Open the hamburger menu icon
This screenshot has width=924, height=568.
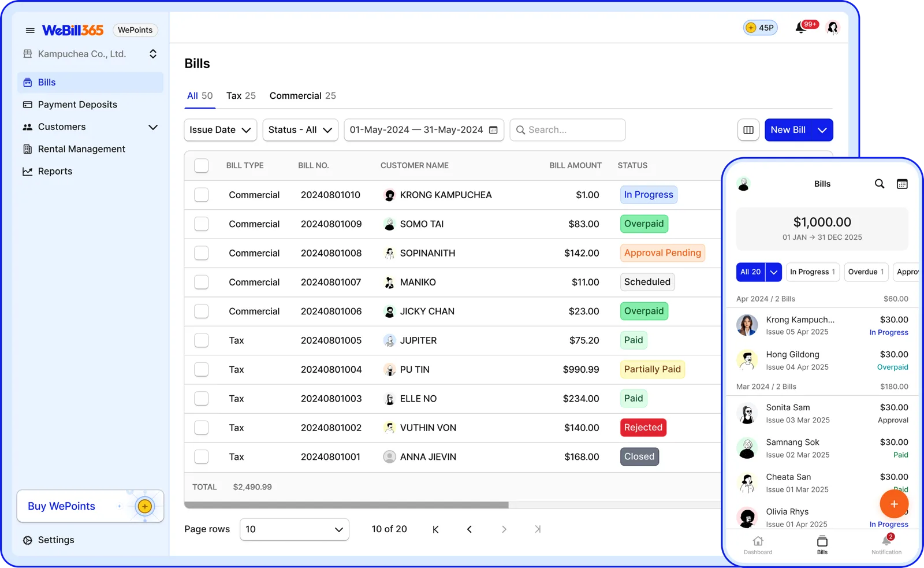point(30,31)
